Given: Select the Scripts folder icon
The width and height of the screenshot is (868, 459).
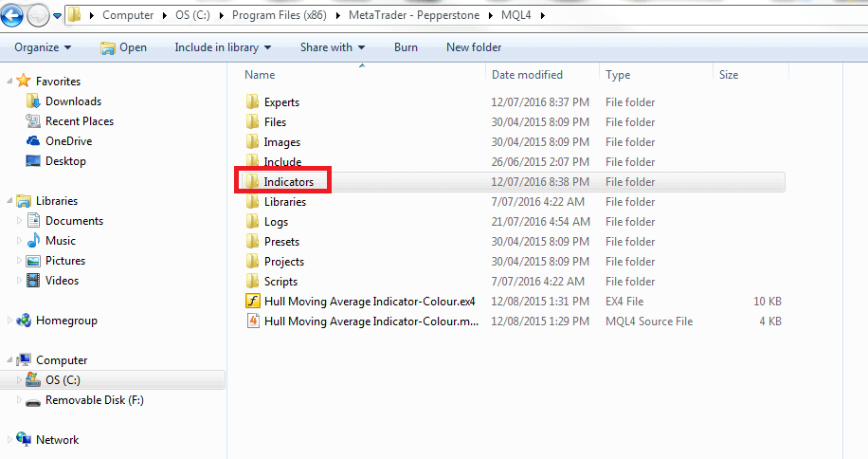Looking at the screenshot, I should click(x=252, y=282).
